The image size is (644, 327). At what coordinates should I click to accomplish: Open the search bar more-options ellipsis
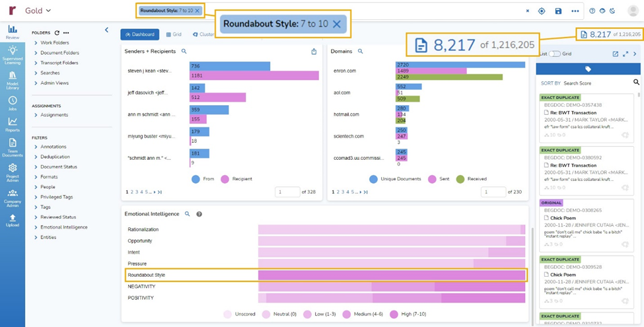click(575, 11)
